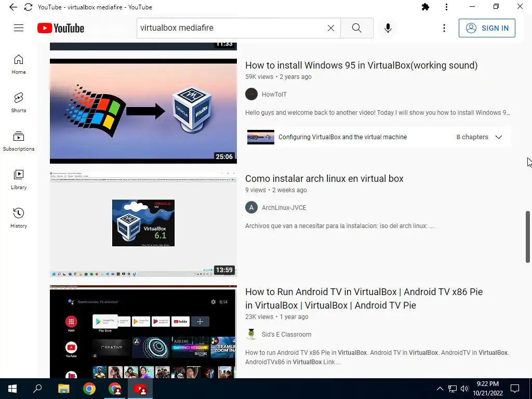Open History in the sidebar
Viewport: 532px width, 399px height.
pos(19,218)
